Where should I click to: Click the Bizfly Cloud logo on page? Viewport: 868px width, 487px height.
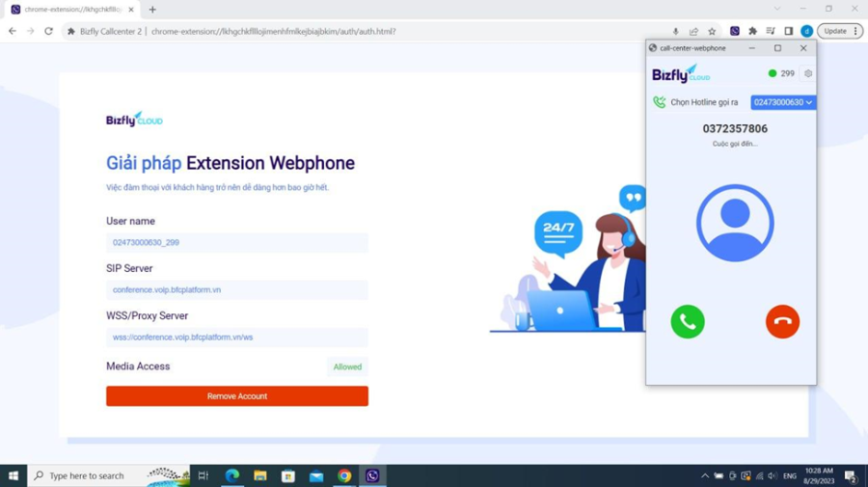pos(134,119)
